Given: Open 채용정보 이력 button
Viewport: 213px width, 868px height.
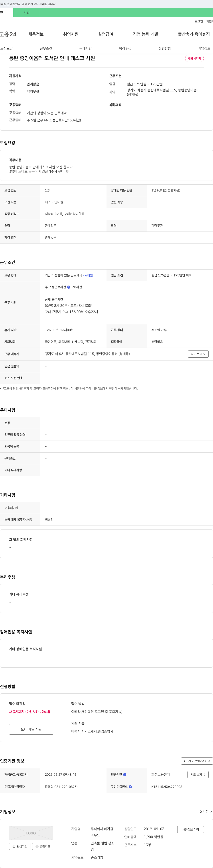Looking at the screenshot, I should (x=191, y=829).
